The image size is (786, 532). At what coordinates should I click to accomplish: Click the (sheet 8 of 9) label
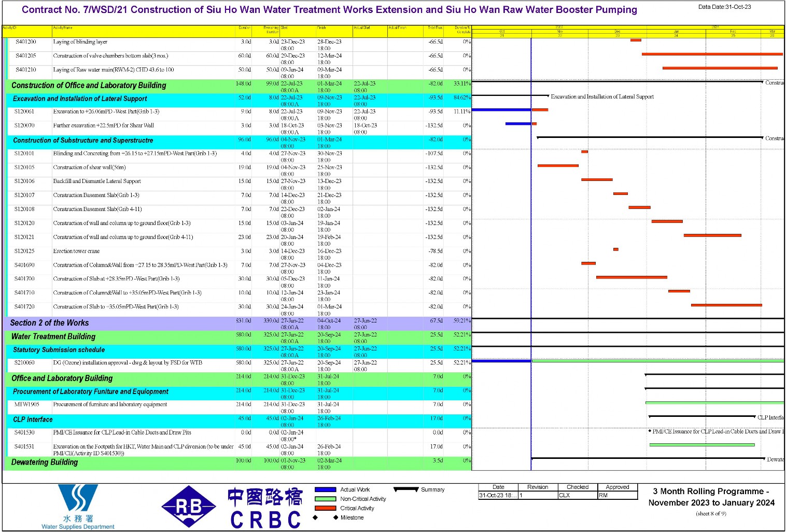[711, 514]
